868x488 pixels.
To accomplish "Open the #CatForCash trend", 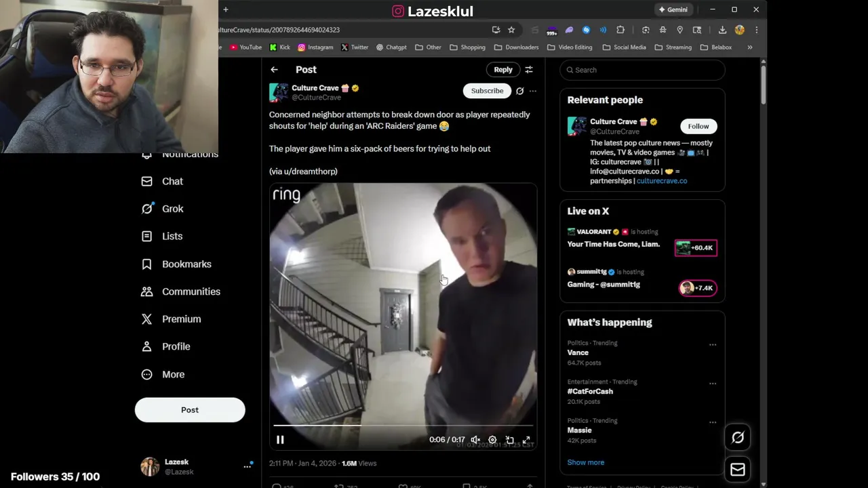I will pyautogui.click(x=590, y=391).
